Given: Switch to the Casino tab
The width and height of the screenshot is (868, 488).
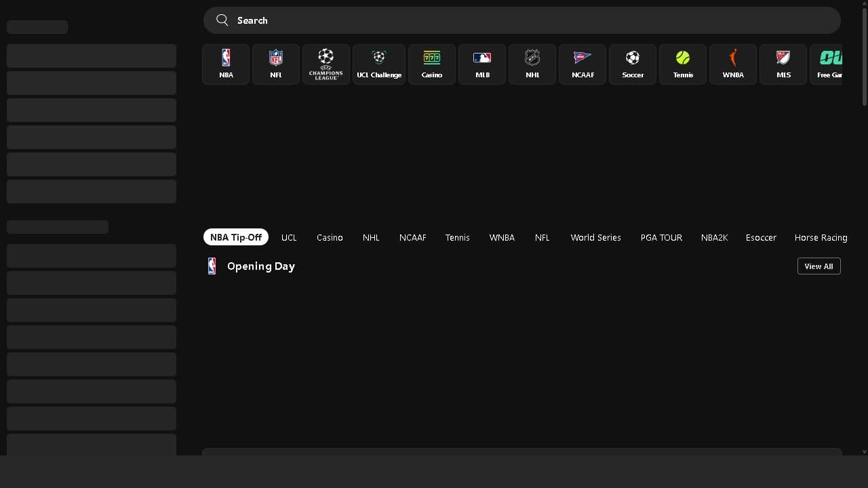Looking at the screenshot, I should (330, 237).
